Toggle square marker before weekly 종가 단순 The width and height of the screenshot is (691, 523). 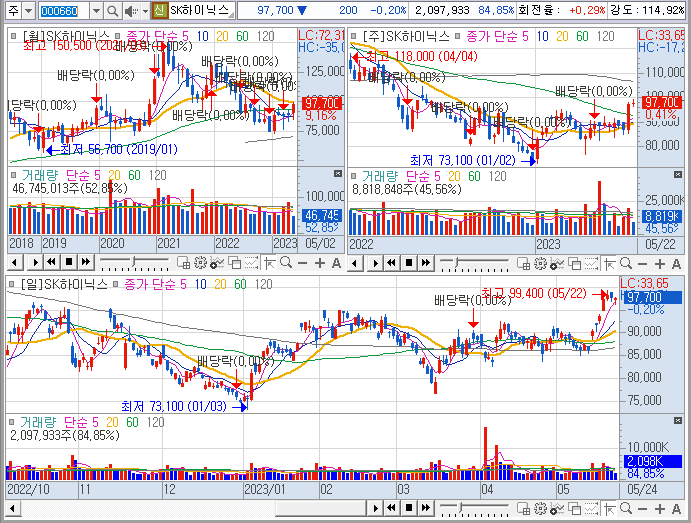pos(458,36)
